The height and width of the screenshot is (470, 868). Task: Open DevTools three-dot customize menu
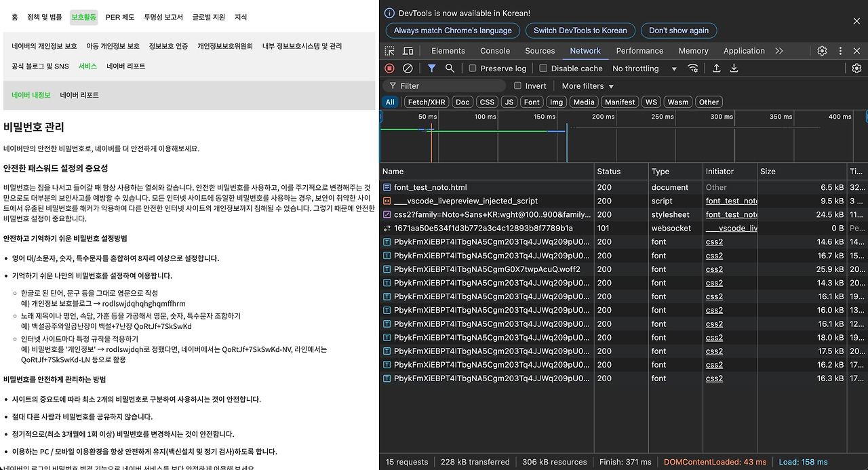[x=840, y=51]
